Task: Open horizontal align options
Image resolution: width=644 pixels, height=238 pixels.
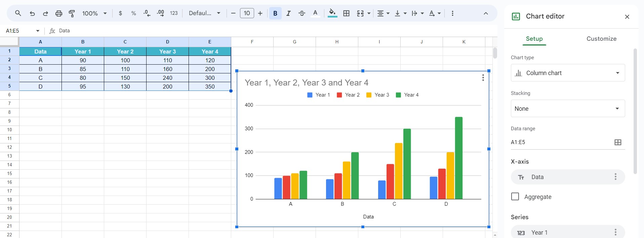Action: [x=383, y=13]
